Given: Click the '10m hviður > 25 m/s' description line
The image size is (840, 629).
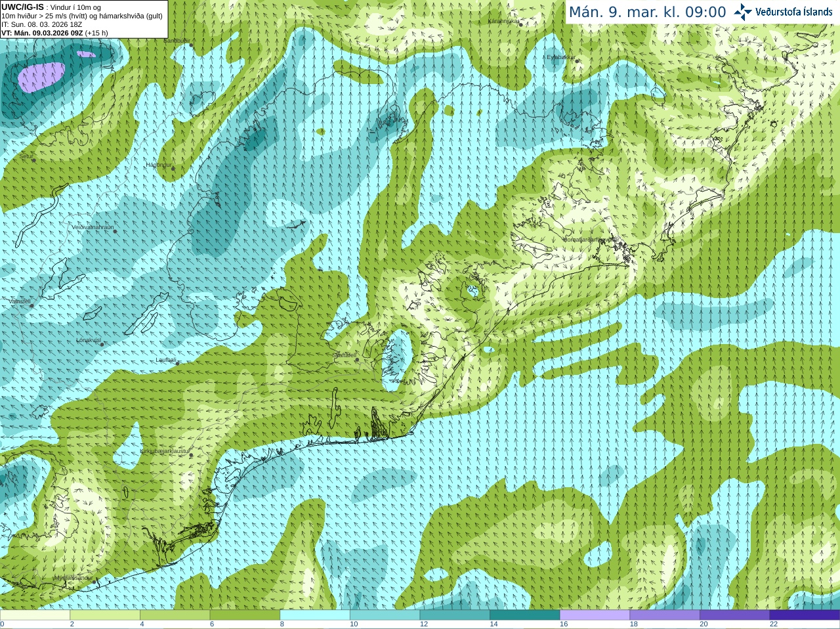Looking at the screenshot, I should [x=82, y=16].
